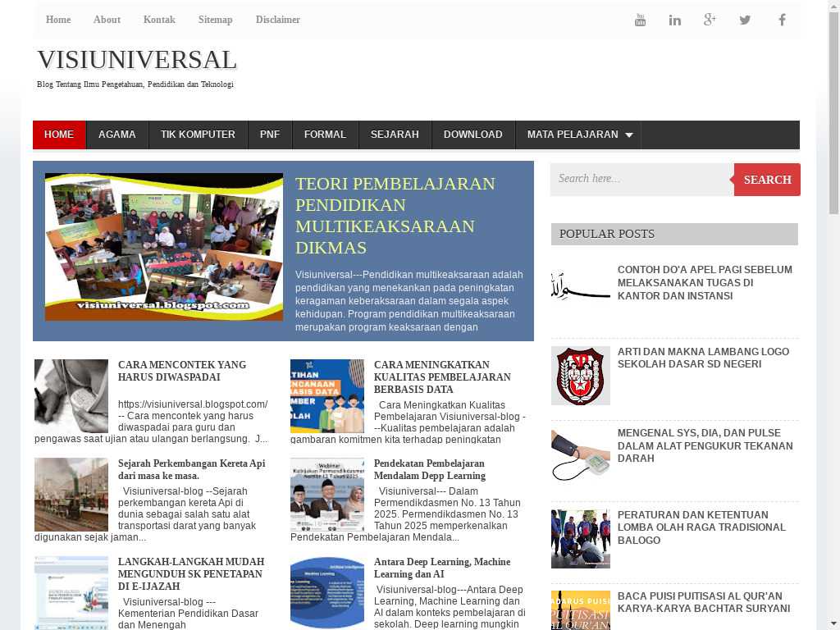Screen dimensions: 840x630
Task: Open the YouTube social icon
Action: click(640, 20)
